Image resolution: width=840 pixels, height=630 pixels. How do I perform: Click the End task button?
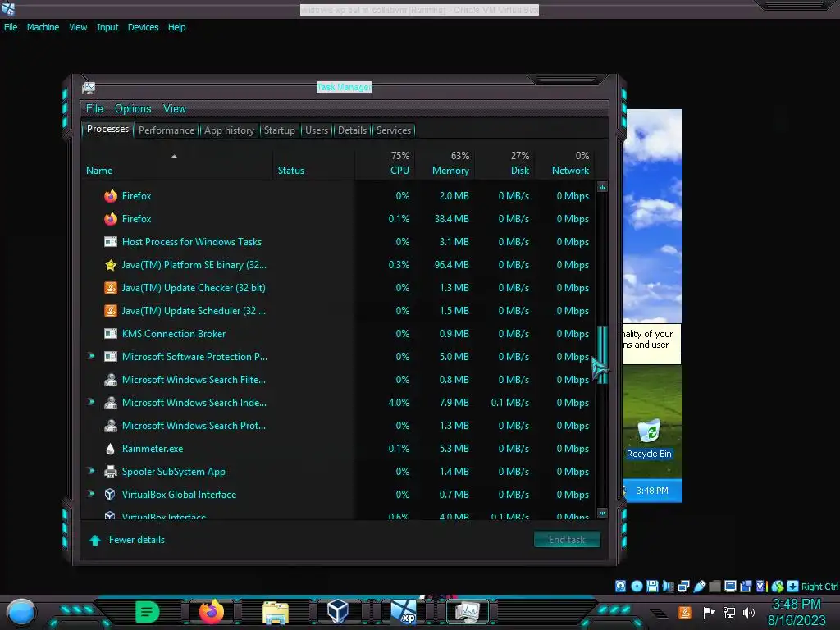[567, 540]
